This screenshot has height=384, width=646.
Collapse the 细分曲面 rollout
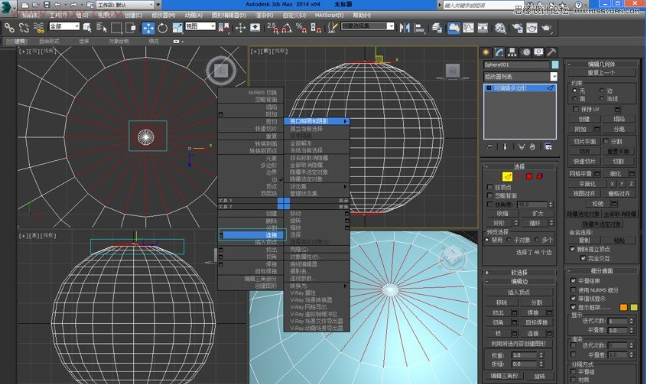602,271
